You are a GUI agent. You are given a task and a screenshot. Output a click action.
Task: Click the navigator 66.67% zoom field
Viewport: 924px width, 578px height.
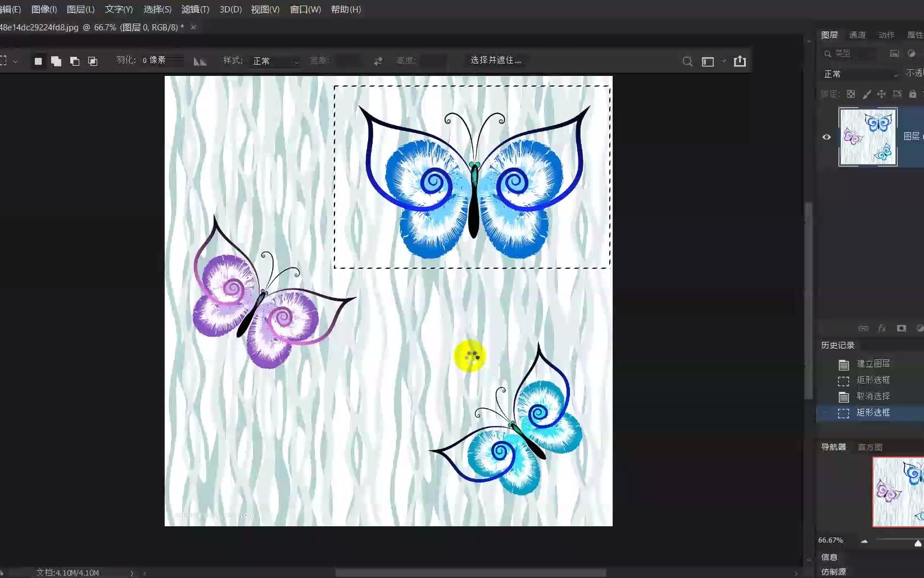pos(830,540)
